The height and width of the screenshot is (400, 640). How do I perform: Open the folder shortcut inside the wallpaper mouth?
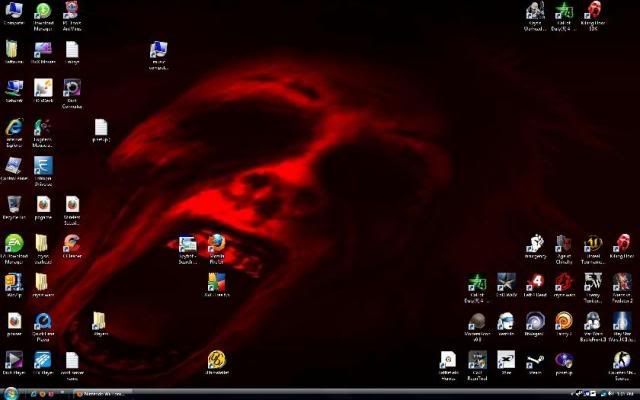click(x=100, y=322)
